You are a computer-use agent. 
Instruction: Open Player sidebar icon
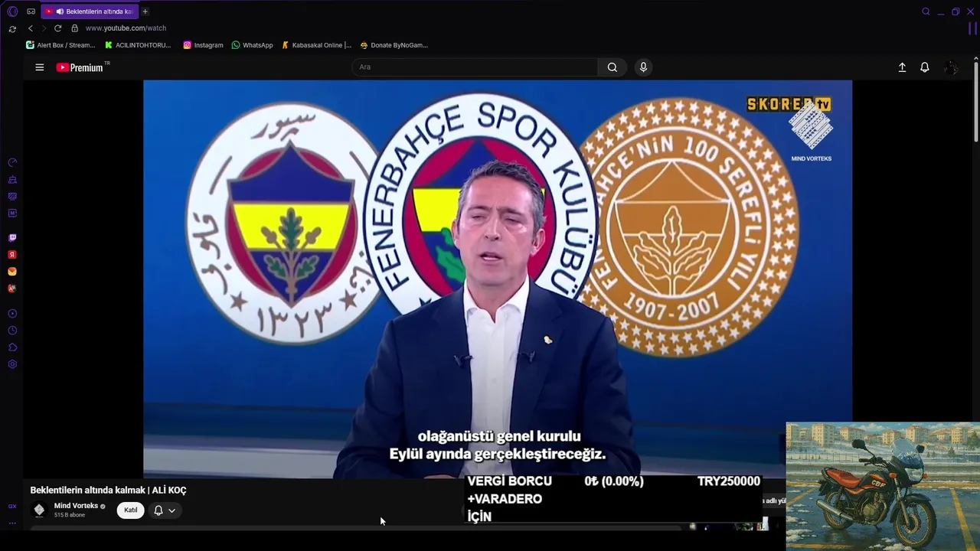pos(12,314)
